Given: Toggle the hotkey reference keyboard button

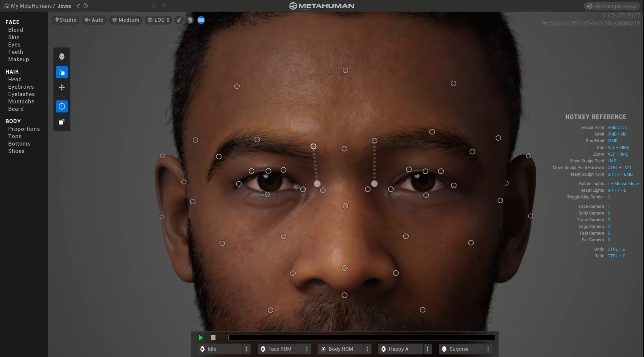Looking at the screenshot, I should (x=201, y=20).
